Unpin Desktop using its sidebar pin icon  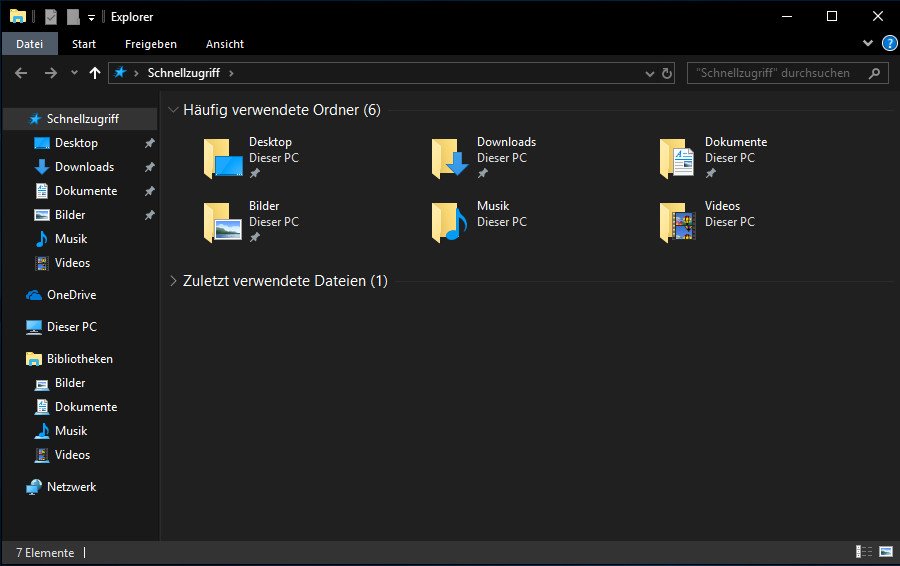click(x=149, y=143)
